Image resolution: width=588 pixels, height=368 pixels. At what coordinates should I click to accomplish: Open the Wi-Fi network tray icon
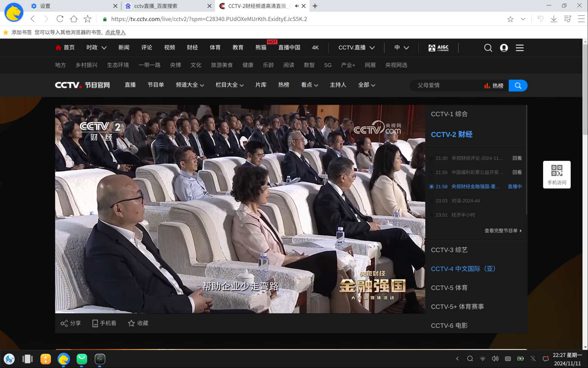coord(482,359)
